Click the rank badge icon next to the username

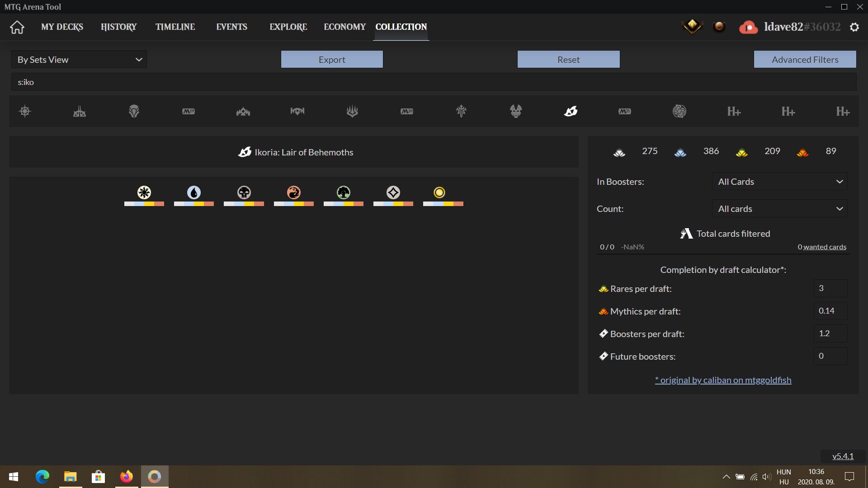[x=692, y=27]
